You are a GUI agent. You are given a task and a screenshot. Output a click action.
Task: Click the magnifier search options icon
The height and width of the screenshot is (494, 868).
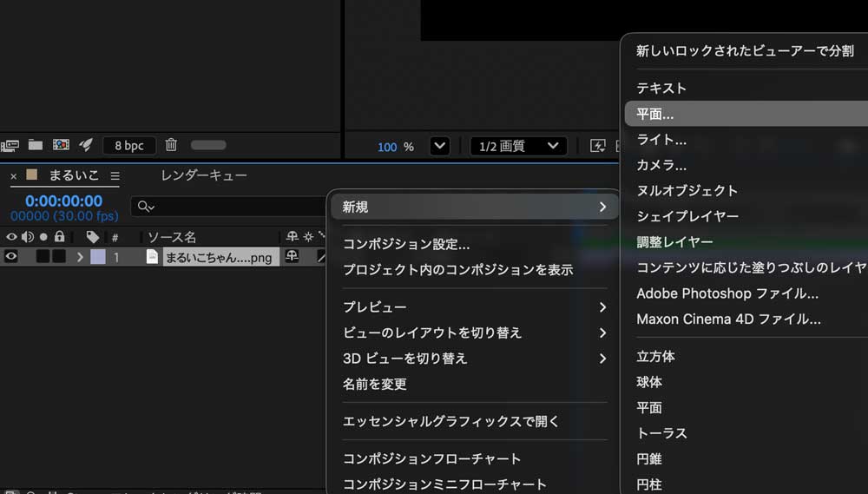click(146, 207)
